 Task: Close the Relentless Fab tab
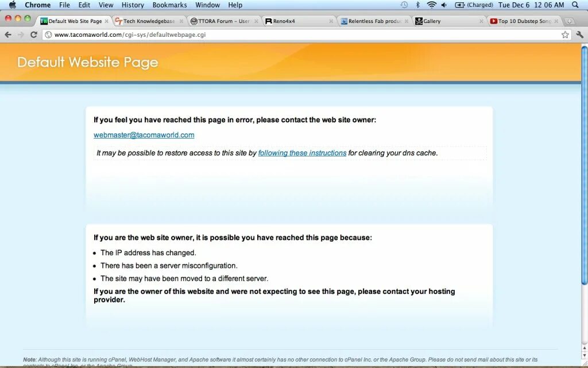407,21
